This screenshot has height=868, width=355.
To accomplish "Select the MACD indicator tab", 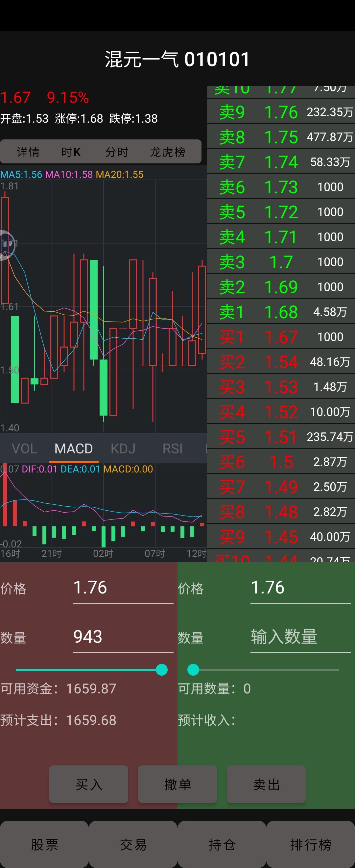I will pos(74,448).
